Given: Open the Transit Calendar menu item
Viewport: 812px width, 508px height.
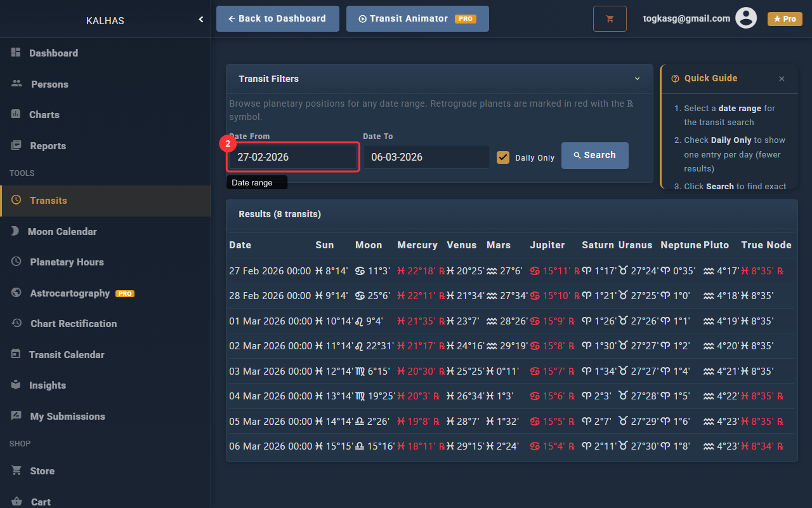Looking at the screenshot, I should tap(67, 354).
